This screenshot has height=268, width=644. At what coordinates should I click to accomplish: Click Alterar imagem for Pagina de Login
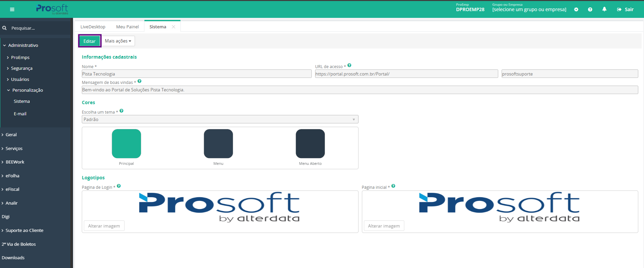coord(104,226)
